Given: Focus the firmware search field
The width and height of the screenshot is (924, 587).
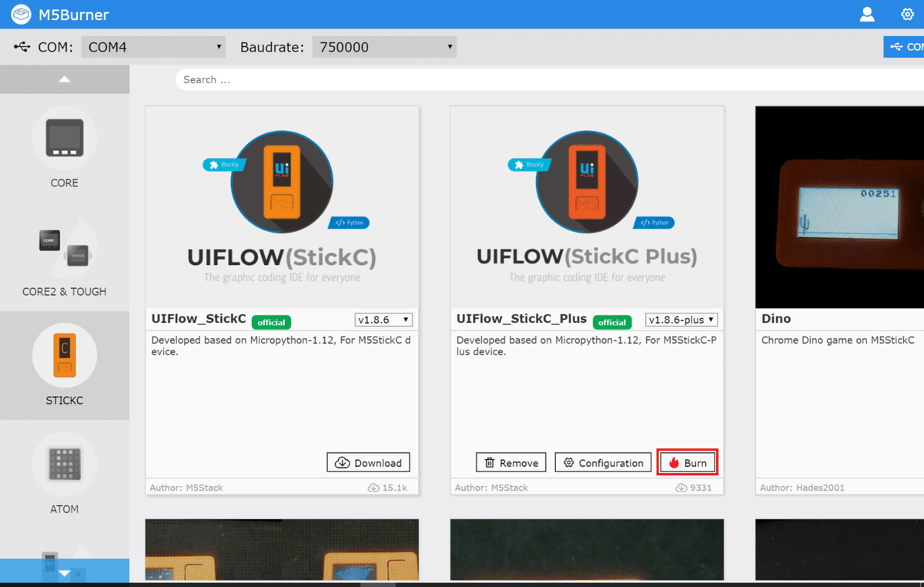Looking at the screenshot, I should [x=550, y=79].
